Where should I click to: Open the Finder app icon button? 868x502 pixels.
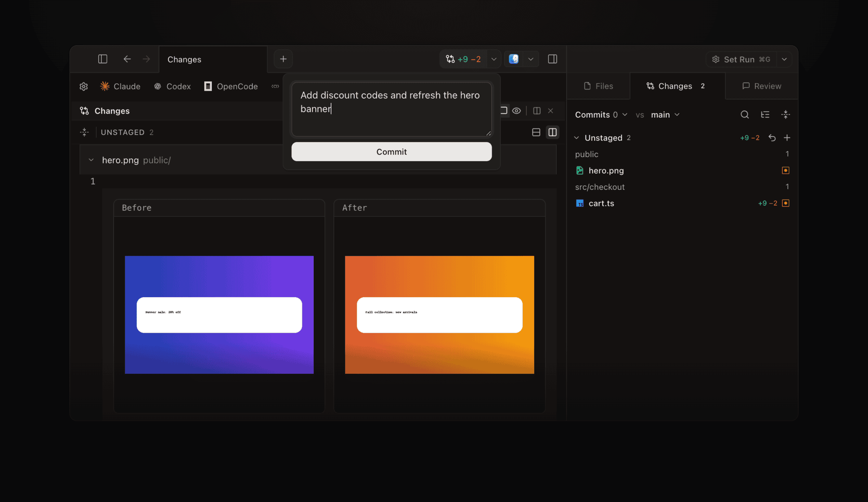[x=514, y=59]
